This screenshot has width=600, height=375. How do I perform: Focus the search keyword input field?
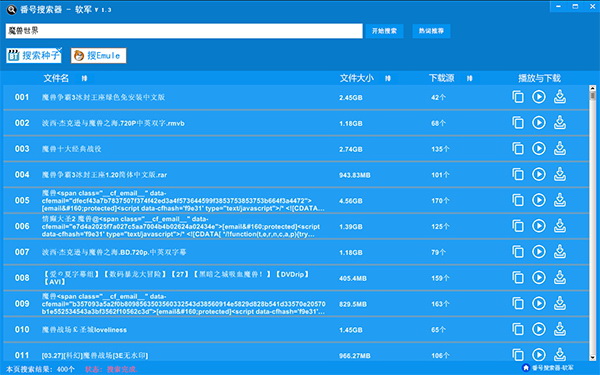pos(184,31)
